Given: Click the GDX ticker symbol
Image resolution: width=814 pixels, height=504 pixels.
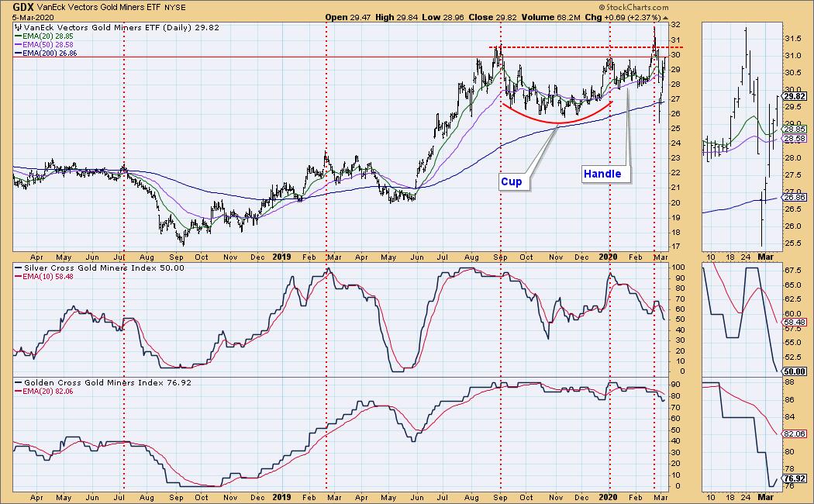Looking at the screenshot, I should coord(24,7).
